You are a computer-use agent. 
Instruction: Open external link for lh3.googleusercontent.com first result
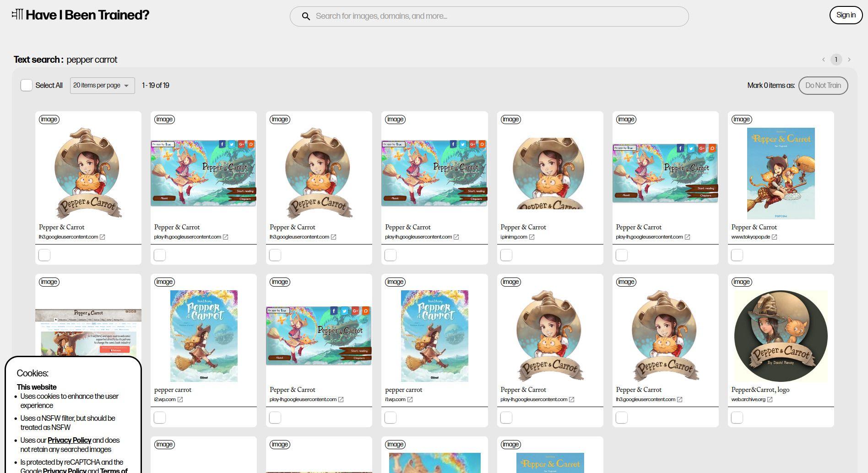pyautogui.click(x=103, y=237)
